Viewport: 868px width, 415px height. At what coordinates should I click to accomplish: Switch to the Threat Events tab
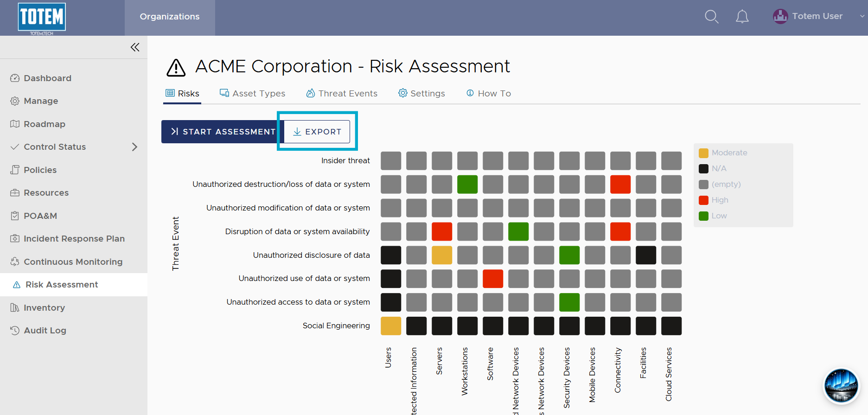[342, 94]
